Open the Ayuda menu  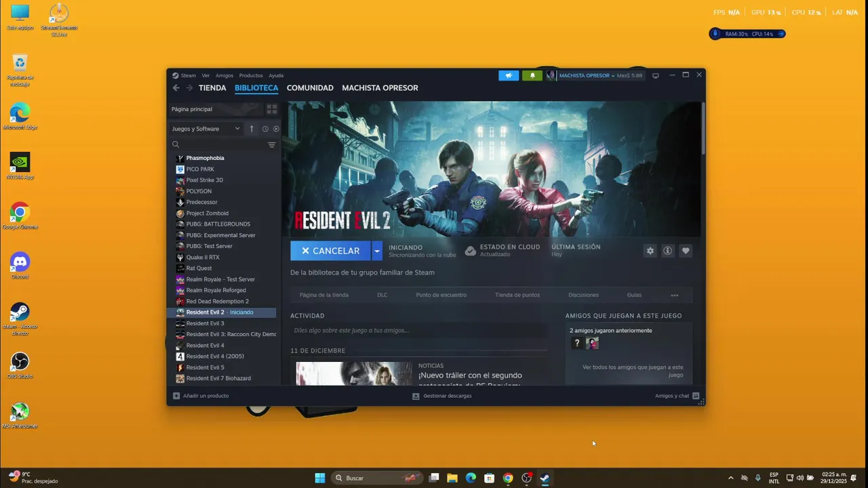click(276, 75)
